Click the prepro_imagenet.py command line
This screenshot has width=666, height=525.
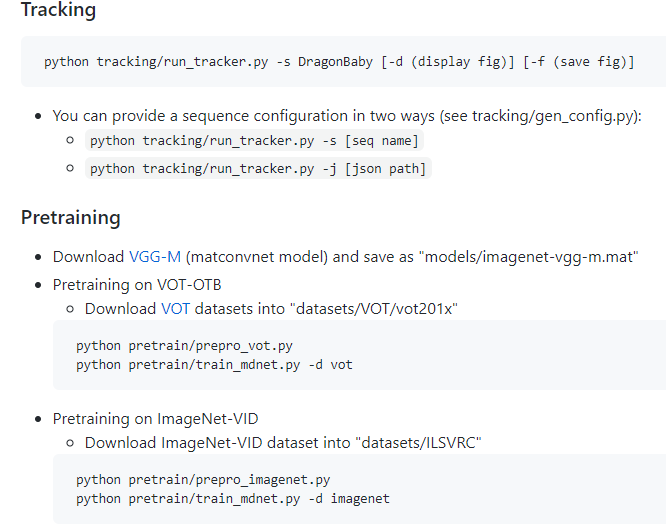coord(203,480)
